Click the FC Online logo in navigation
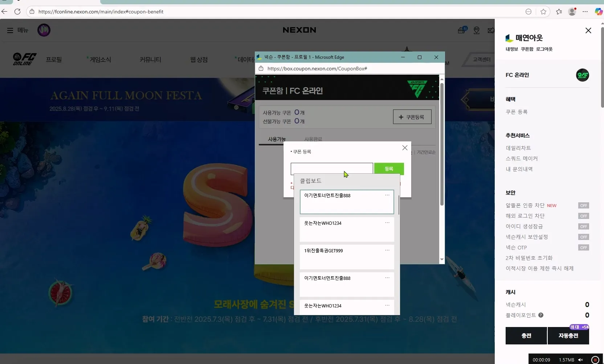The width and height of the screenshot is (604, 364). 25,59
